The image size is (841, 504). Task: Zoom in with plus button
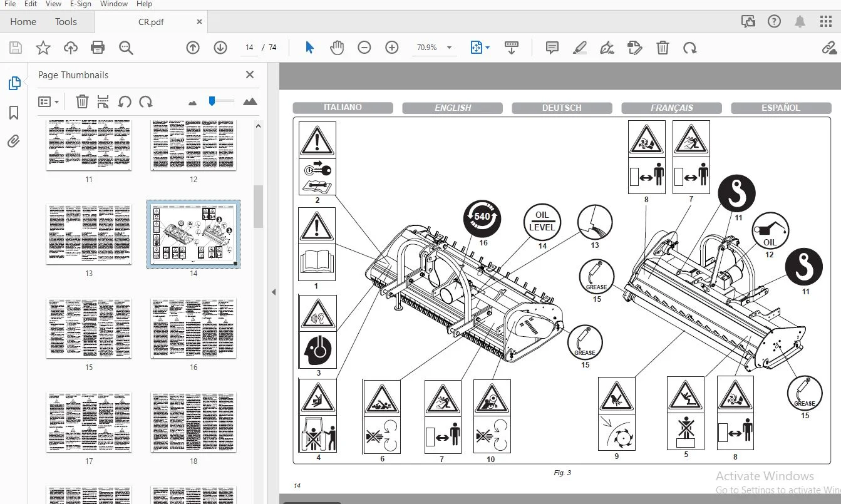392,48
